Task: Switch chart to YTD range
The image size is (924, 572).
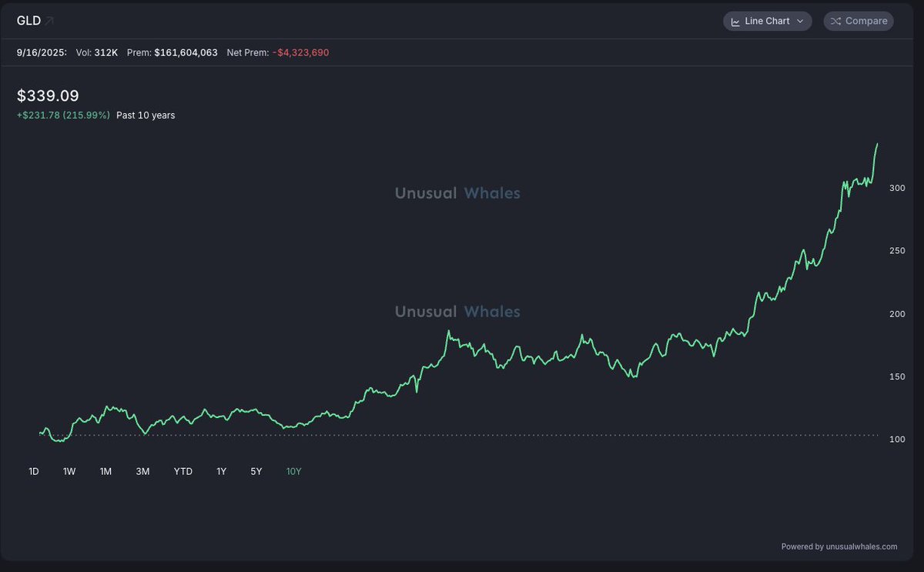Action: 183,471
